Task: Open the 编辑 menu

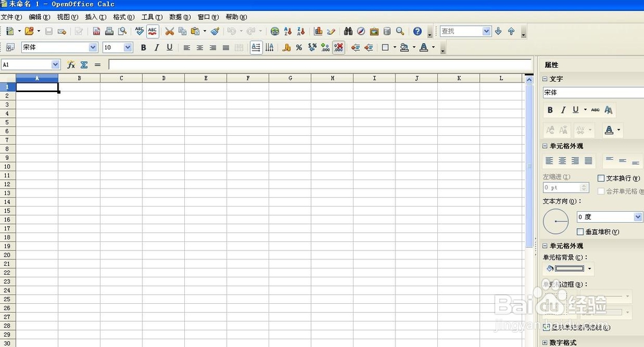Action: pos(39,17)
